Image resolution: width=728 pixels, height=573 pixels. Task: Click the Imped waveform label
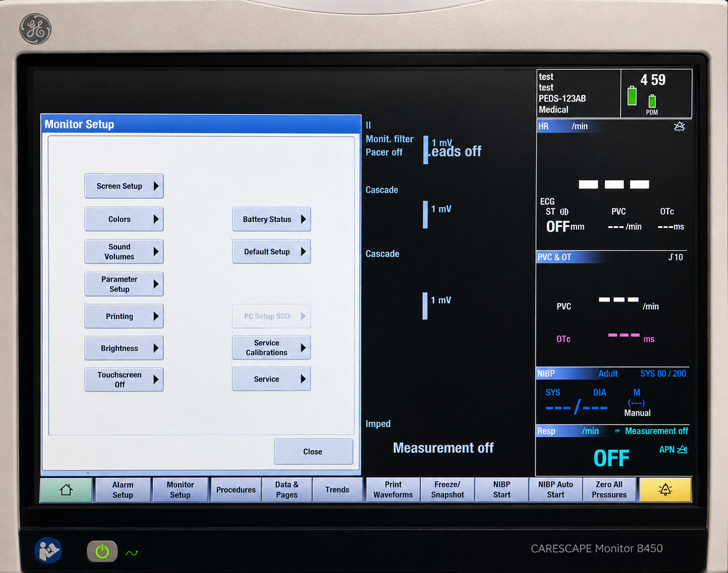378,424
